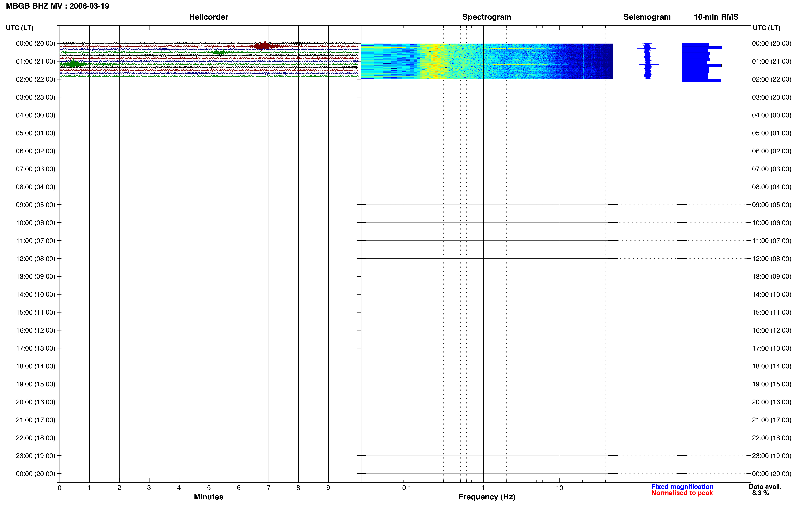Click the left 06:00 (02:00) time label
The height and width of the screenshot is (508, 812).
coord(36,151)
